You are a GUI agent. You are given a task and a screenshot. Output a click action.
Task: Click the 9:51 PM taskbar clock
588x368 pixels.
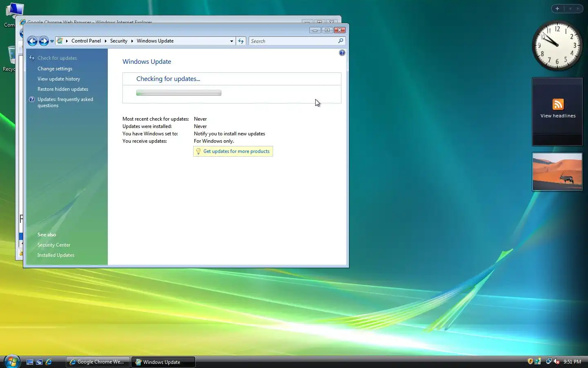[572, 362]
